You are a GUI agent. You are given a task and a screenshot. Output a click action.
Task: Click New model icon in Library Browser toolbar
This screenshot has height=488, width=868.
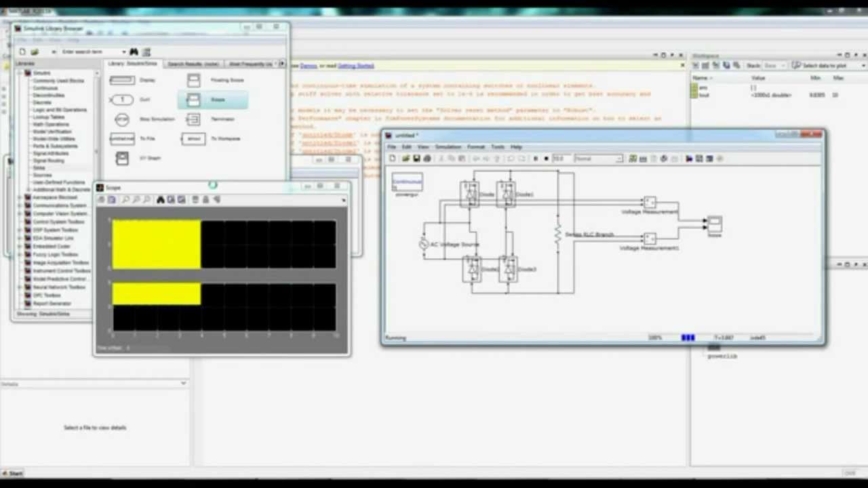coord(22,52)
